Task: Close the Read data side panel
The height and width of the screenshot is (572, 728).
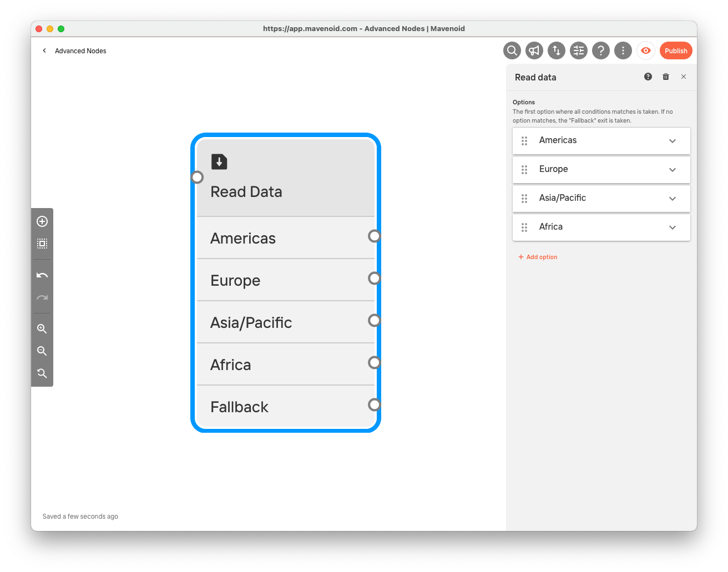Action: tap(684, 77)
